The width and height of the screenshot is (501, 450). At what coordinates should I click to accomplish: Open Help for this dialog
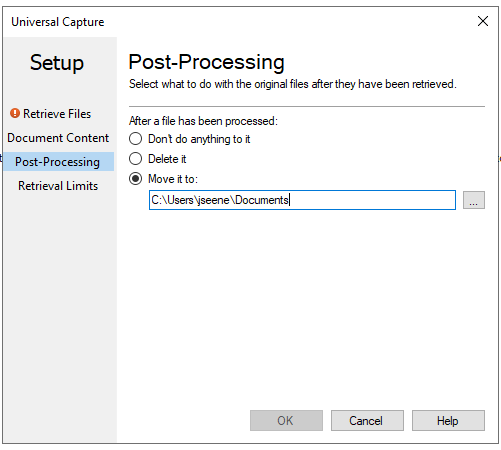pyautogui.click(x=448, y=420)
